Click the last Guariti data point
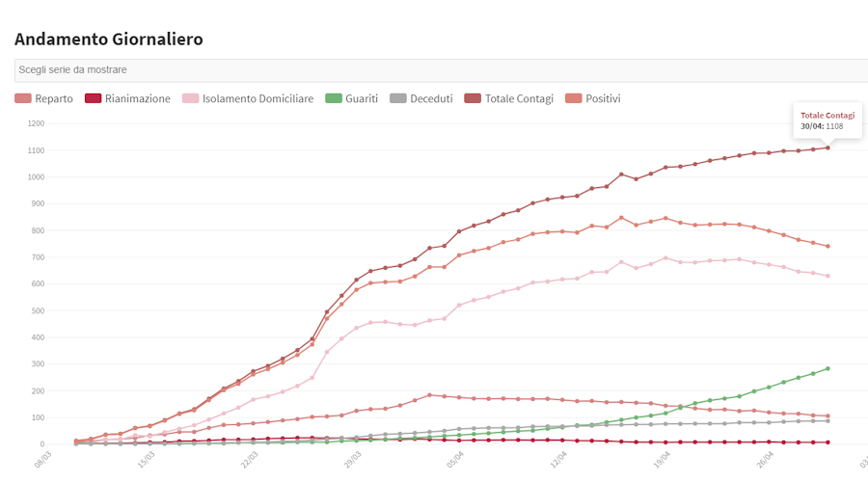The width and height of the screenshot is (868, 482). (x=827, y=368)
